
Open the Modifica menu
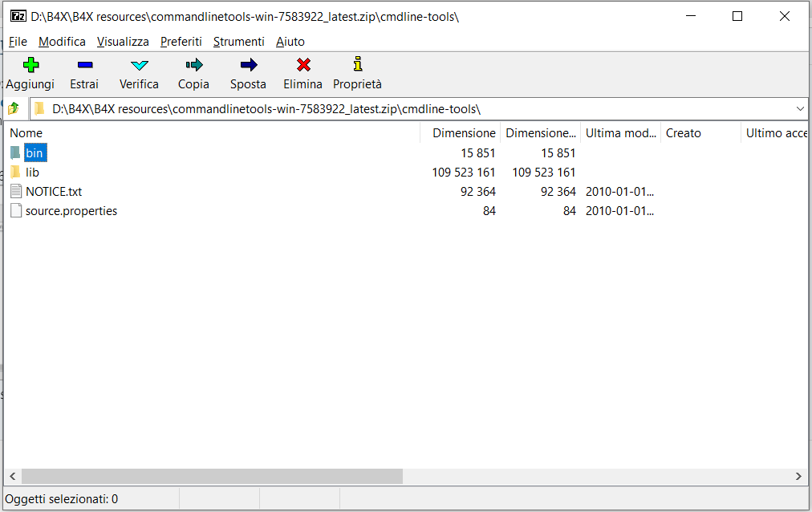[62, 42]
